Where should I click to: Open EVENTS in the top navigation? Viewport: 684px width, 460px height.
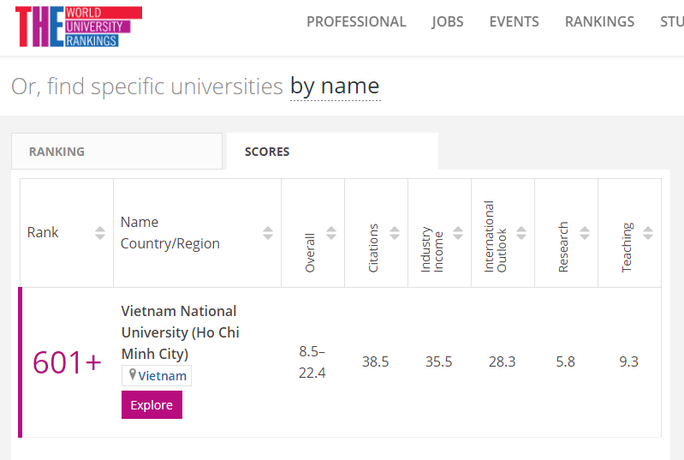coord(514,22)
